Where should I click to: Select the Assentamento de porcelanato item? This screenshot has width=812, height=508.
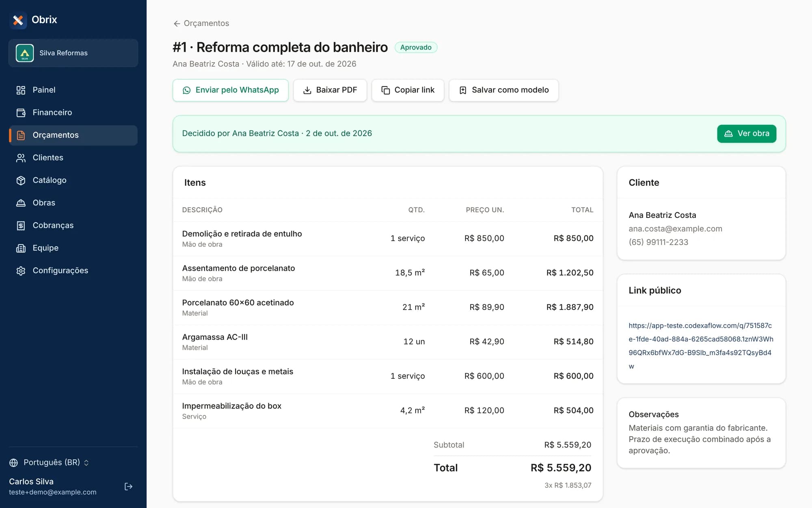(x=388, y=273)
